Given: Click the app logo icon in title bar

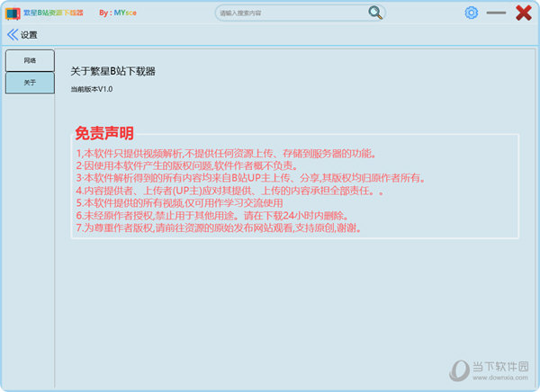Looking at the screenshot, I should click(x=13, y=13).
